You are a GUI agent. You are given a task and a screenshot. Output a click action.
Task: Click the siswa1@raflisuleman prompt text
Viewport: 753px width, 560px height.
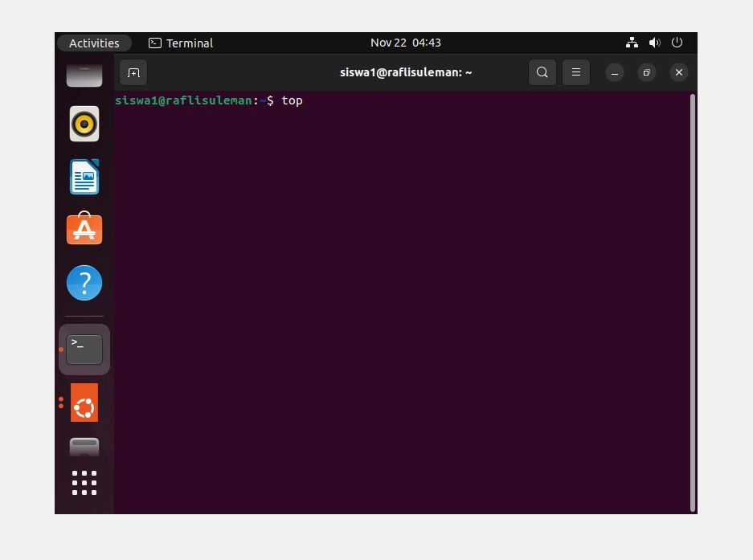coord(183,100)
